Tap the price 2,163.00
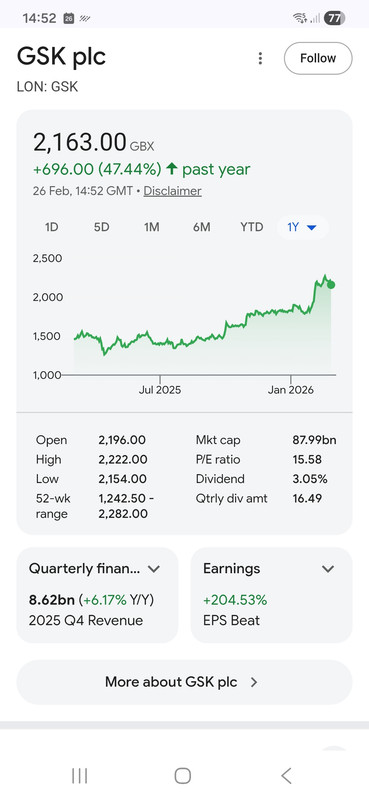Image resolution: width=369 pixels, height=800 pixels. 80,142
